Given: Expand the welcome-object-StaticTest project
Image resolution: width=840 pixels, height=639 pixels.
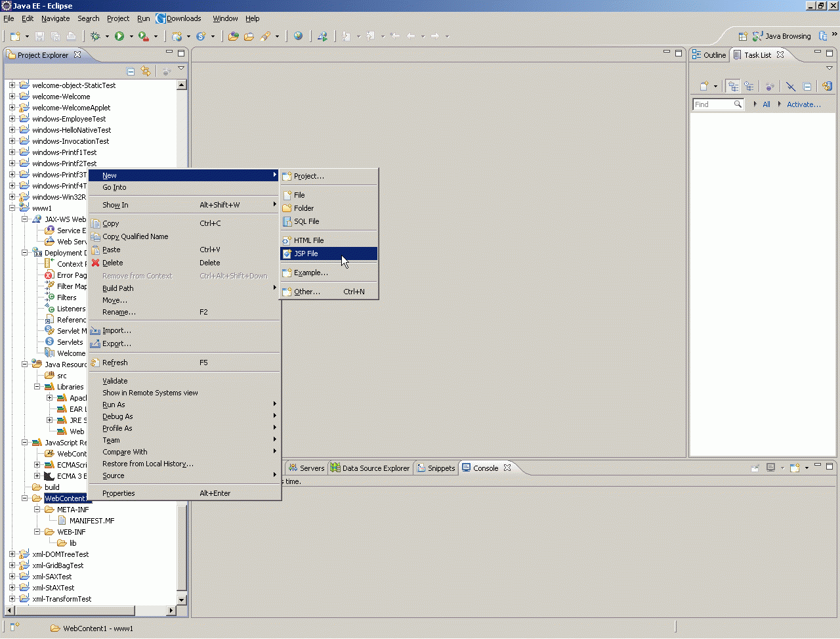Looking at the screenshot, I should 12,85.
